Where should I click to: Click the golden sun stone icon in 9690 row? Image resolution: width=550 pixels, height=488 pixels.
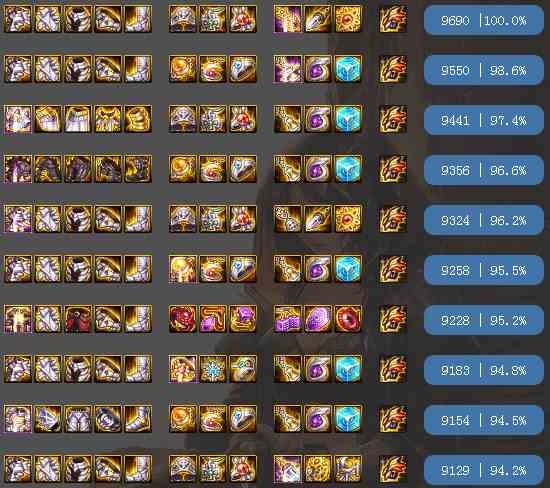(348, 19)
